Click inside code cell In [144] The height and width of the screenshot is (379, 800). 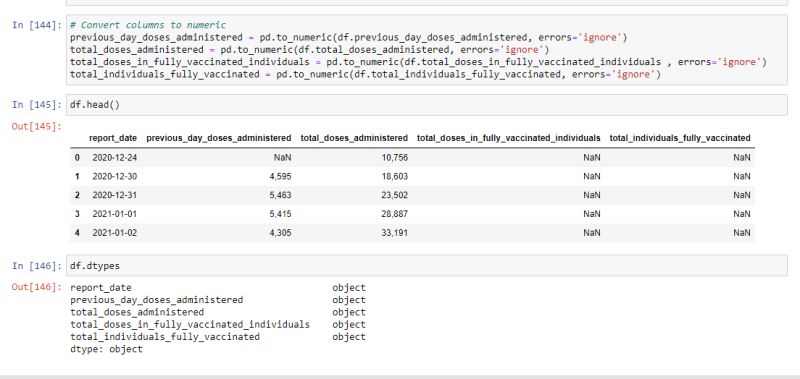tap(427, 49)
